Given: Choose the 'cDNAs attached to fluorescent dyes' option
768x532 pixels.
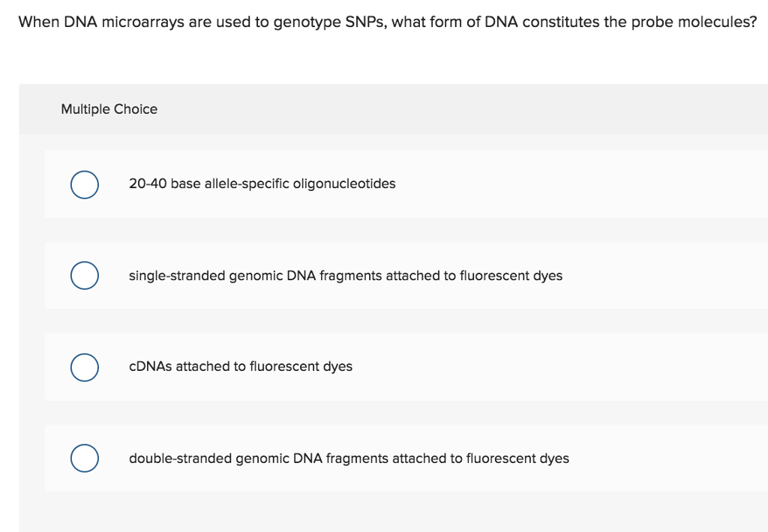Looking at the screenshot, I should point(241,367).
